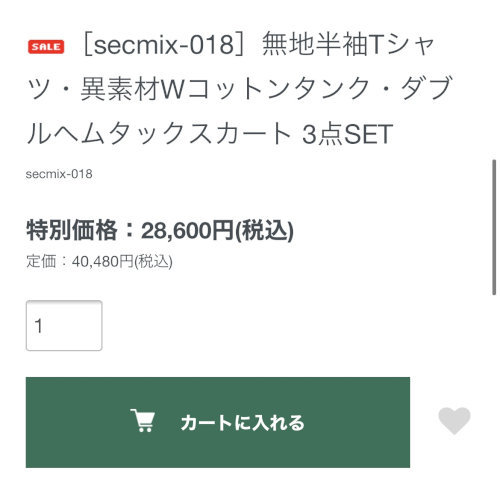
Task: Click the red SALE badge icon
Action: point(46,47)
